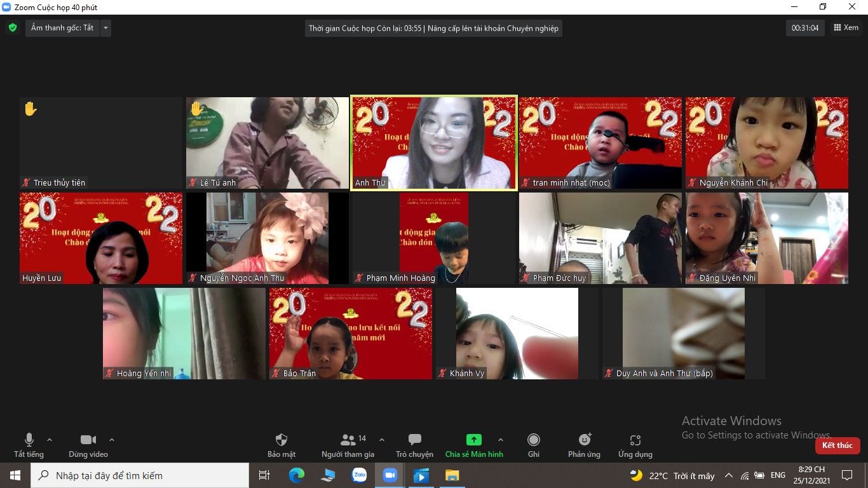Open the Trò chuyện chat icon
This screenshot has width=868, height=488.
(414, 440)
